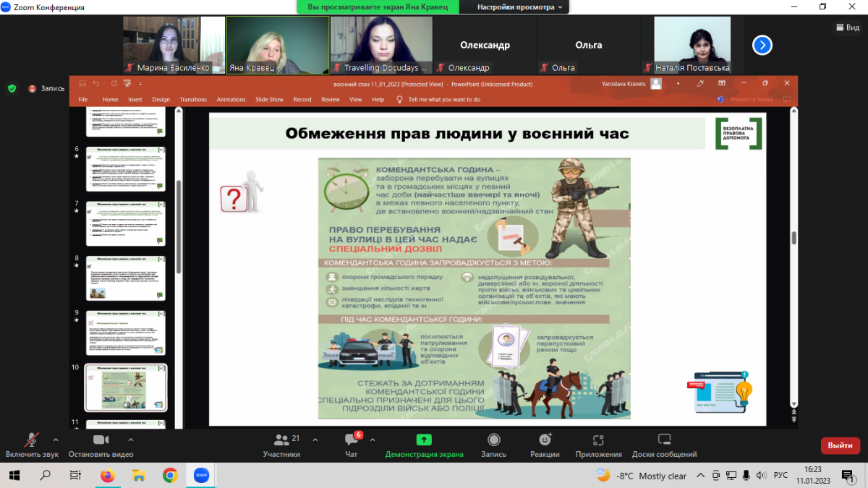Open Chrome from the Windows taskbar
This screenshot has width=868, height=488.
pos(170,475)
